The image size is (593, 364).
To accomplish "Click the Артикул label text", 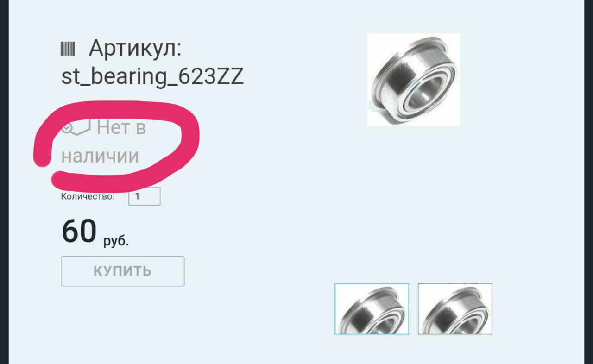I will [x=135, y=48].
